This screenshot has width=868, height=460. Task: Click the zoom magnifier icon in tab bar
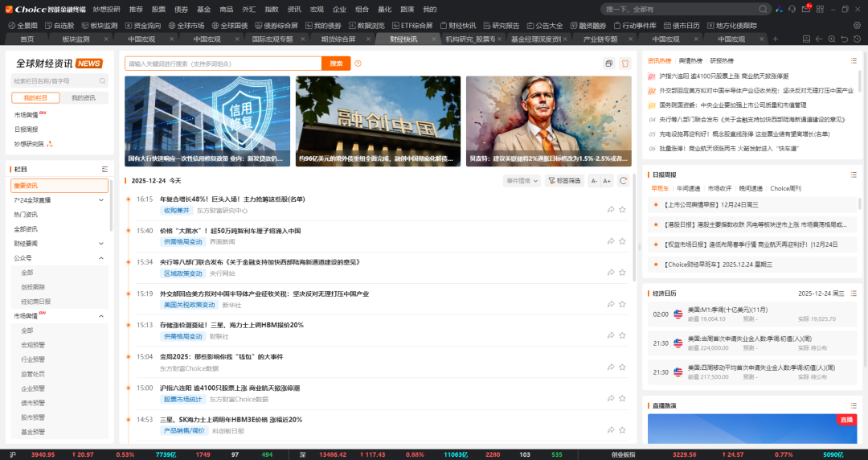pyautogui.click(x=832, y=39)
